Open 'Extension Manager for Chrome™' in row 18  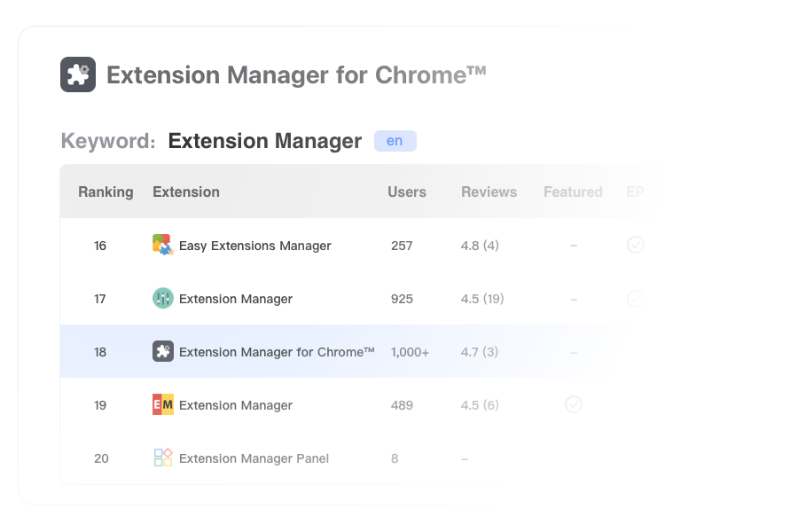pos(277,352)
